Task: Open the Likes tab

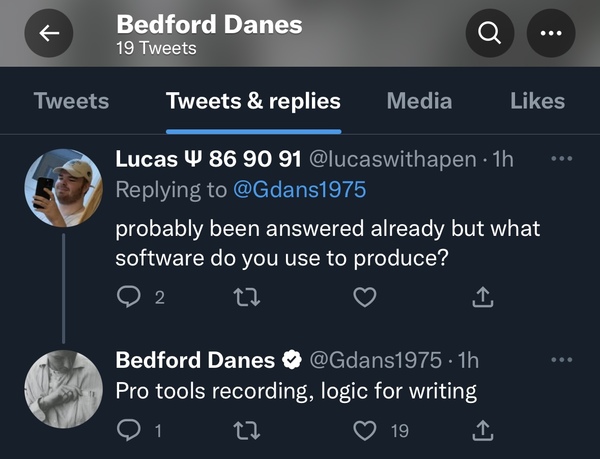Action: (x=537, y=101)
